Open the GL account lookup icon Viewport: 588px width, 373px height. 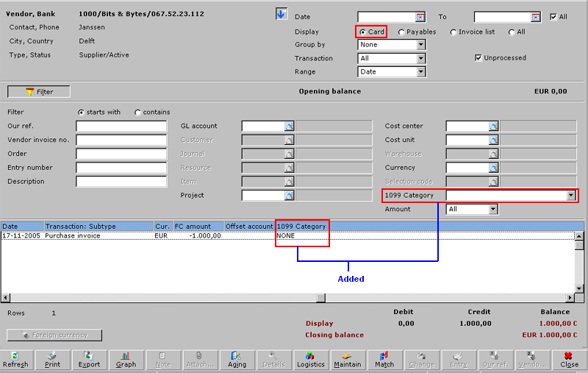click(x=289, y=127)
